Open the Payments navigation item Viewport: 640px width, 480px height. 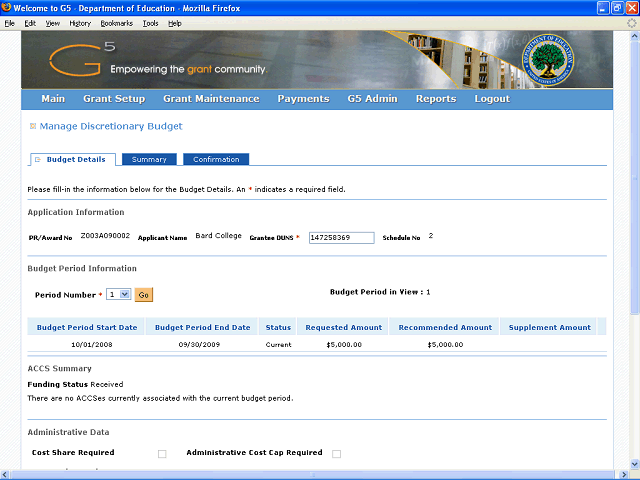[x=303, y=99]
